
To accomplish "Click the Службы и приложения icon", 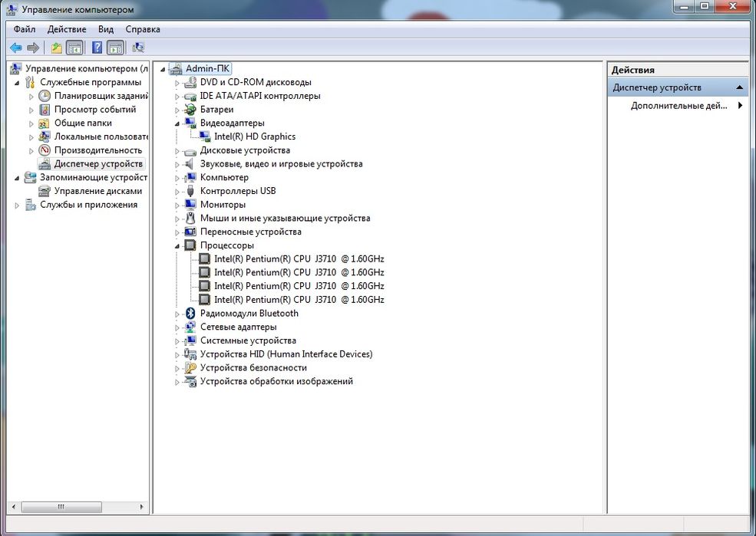I will pyautogui.click(x=31, y=206).
